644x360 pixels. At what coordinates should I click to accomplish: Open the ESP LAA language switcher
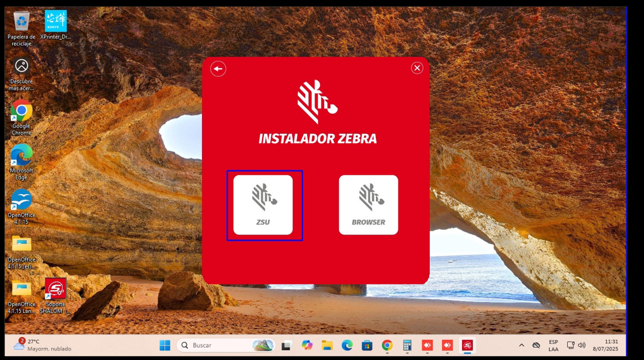pyautogui.click(x=553, y=345)
